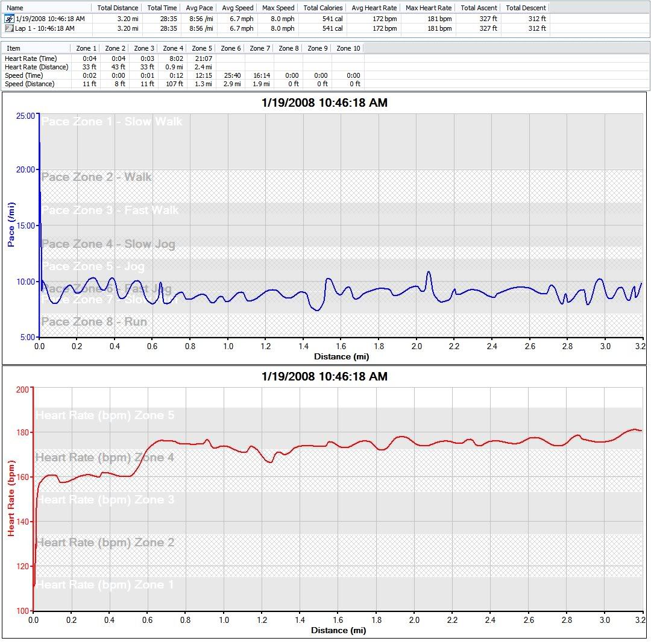Click the Distance (mi) label under heart rate chart

point(338,631)
